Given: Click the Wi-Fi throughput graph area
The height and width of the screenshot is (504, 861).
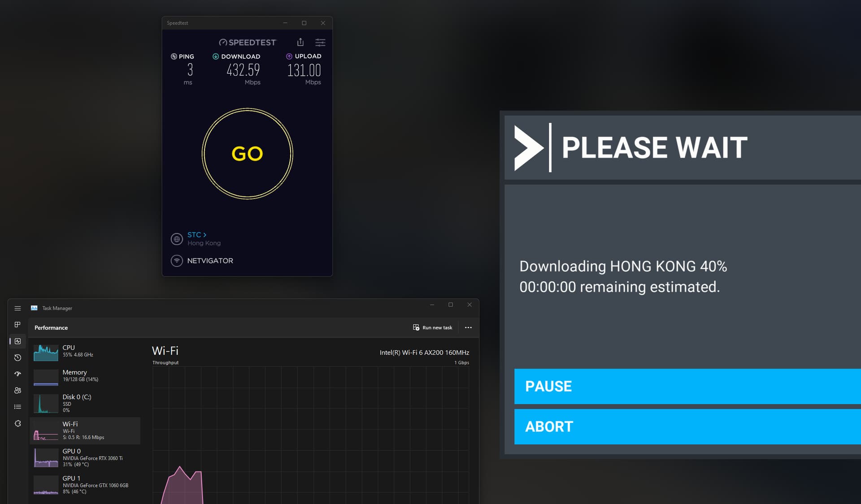Looking at the screenshot, I should tap(311, 435).
